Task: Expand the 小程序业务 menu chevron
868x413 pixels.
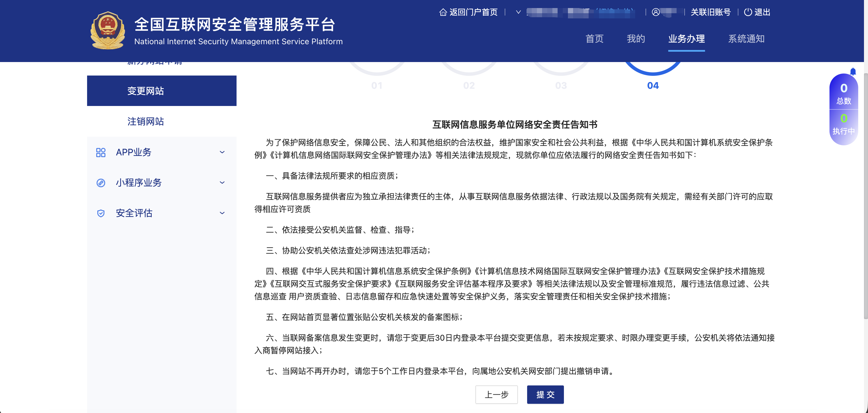Action: click(x=222, y=182)
